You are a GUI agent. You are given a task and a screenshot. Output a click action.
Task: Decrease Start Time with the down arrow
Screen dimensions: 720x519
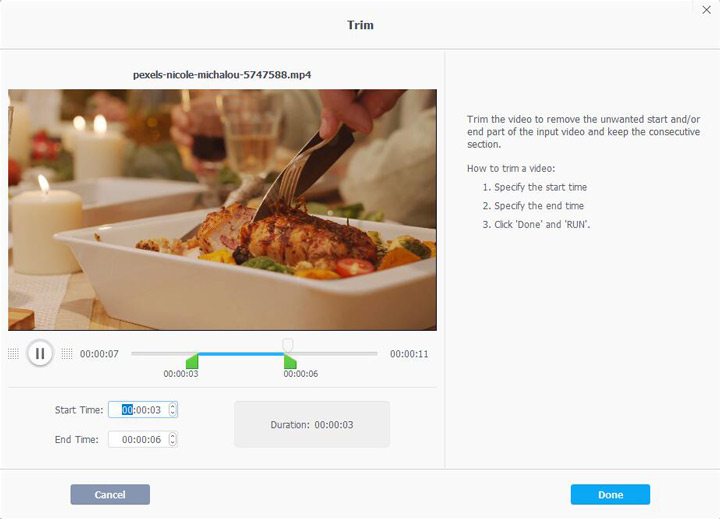173,413
